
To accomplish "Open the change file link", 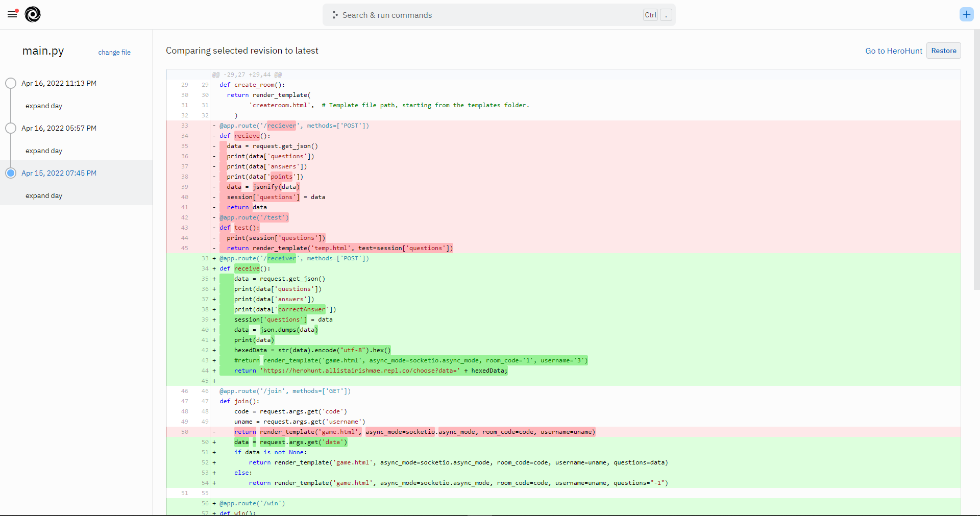I will click(114, 52).
